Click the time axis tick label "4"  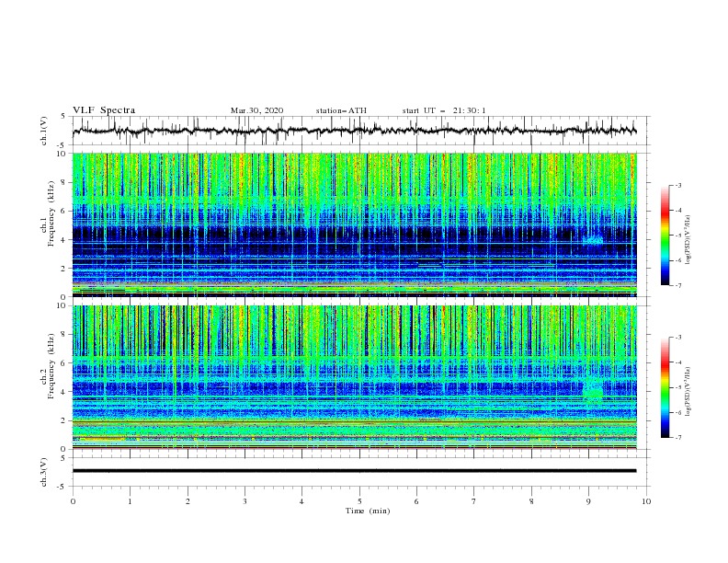(x=301, y=501)
